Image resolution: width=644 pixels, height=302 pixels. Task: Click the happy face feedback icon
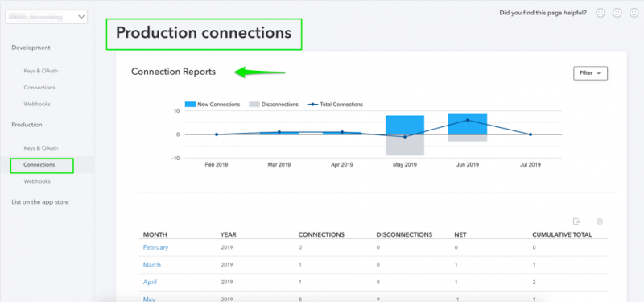click(634, 13)
